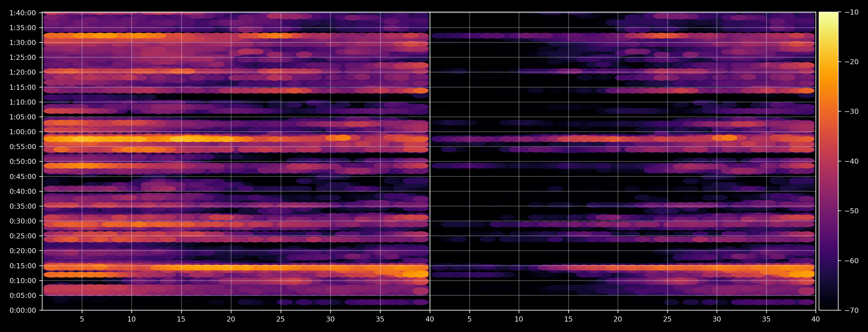The width and height of the screenshot is (868, 332).
Task: Click the 1:20:00 time tick label
Action: (23, 72)
